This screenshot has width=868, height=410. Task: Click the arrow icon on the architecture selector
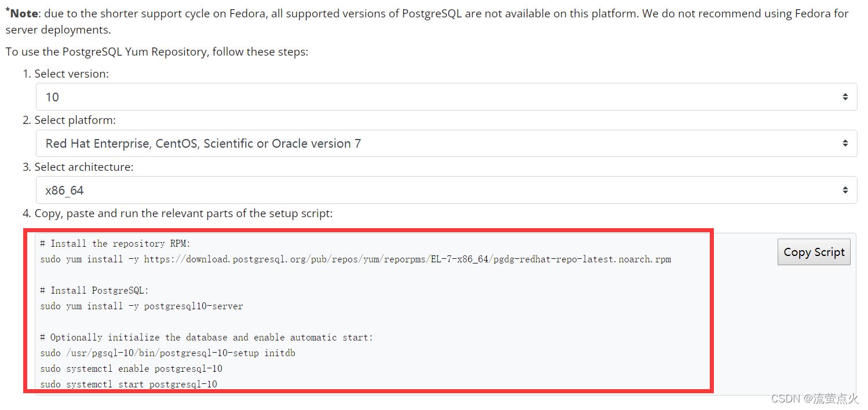pos(845,190)
